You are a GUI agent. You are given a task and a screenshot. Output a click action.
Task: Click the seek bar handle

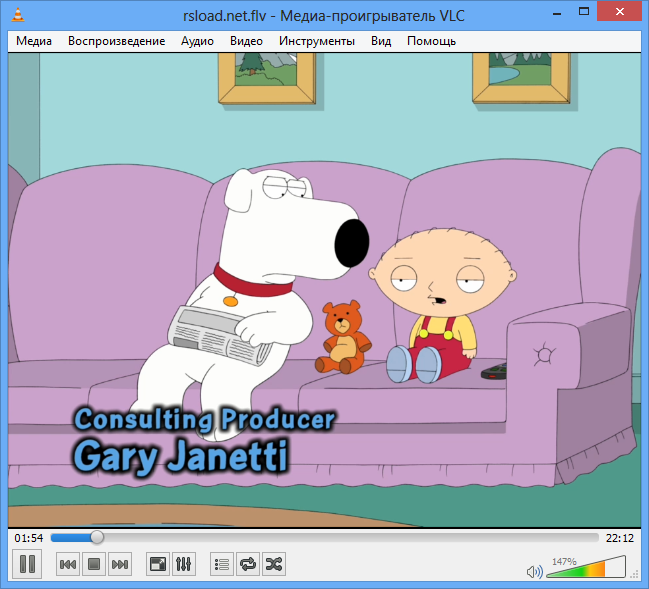click(97, 537)
